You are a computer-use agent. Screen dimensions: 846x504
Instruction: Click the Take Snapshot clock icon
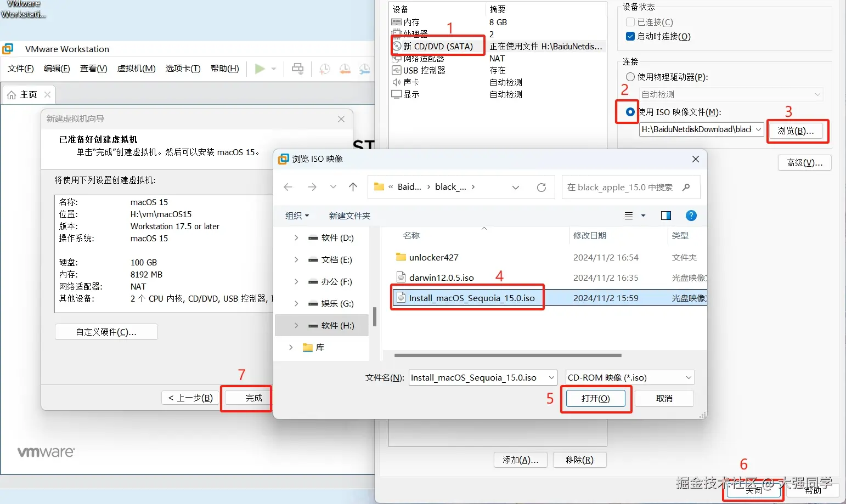click(x=325, y=69)
